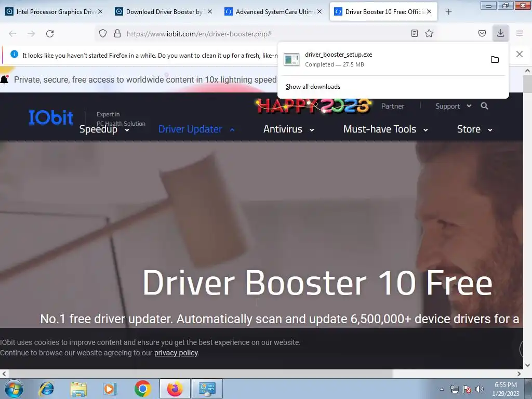The image size is (532, 399).
Task: Expand the Store menu
Action: click(475, 129)
